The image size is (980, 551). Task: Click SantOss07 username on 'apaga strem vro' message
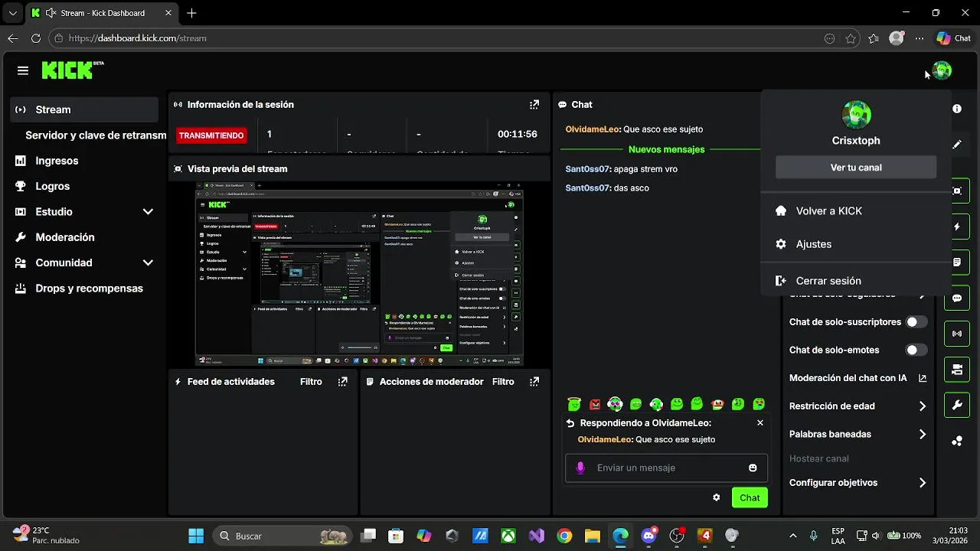587,169
